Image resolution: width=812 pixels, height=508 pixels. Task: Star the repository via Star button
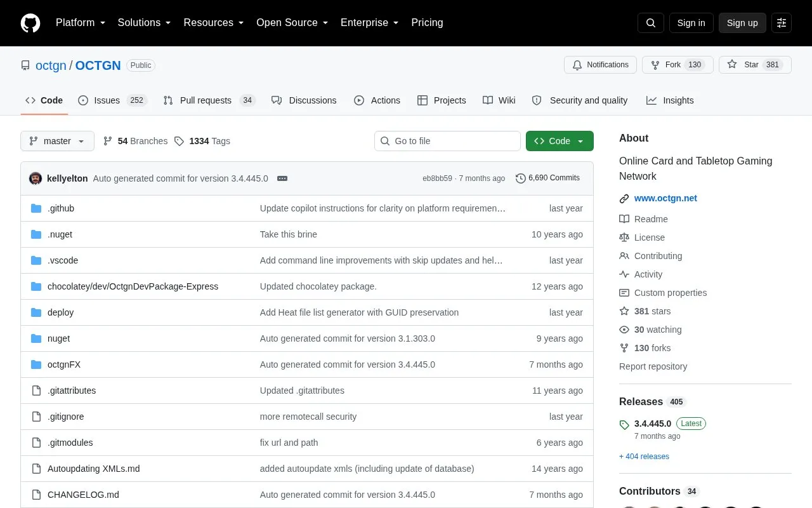click(755, 65)
